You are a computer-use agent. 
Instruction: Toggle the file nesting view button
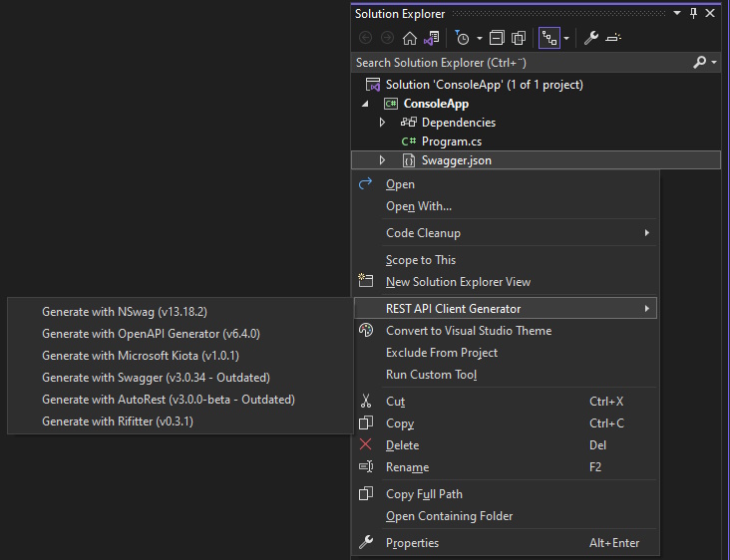click(x=549, y=38)
